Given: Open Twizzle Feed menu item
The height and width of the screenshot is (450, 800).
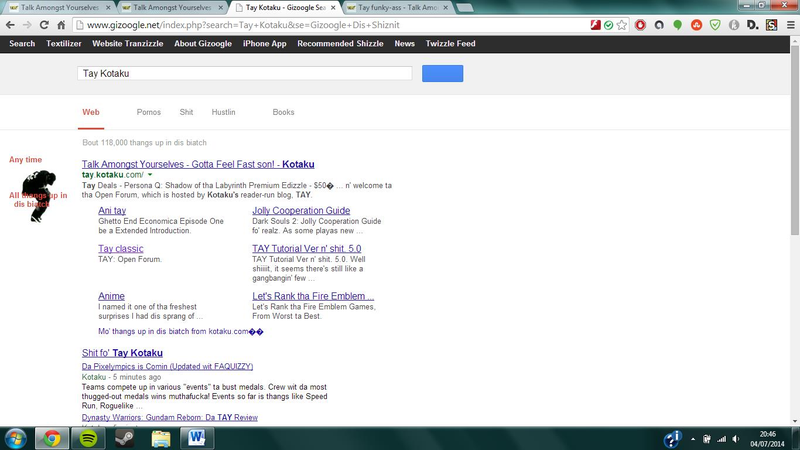Looking at the screenshot, I should point(451,44).
